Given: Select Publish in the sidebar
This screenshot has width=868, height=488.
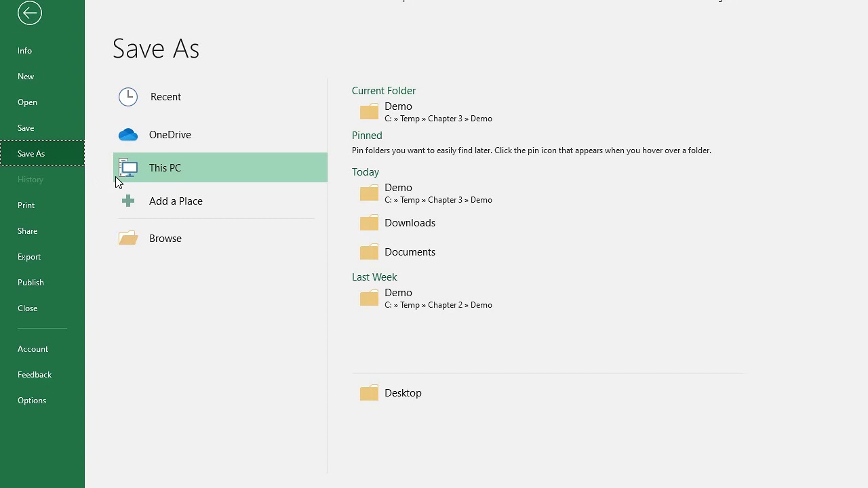Looking at the screenshot, I should [42, 283].
